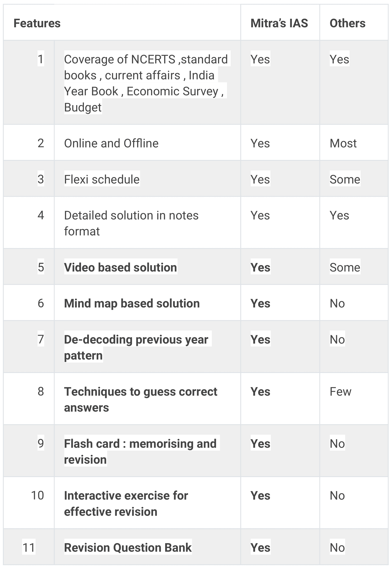Click the Most value for Online and Offline

[343, 143]
